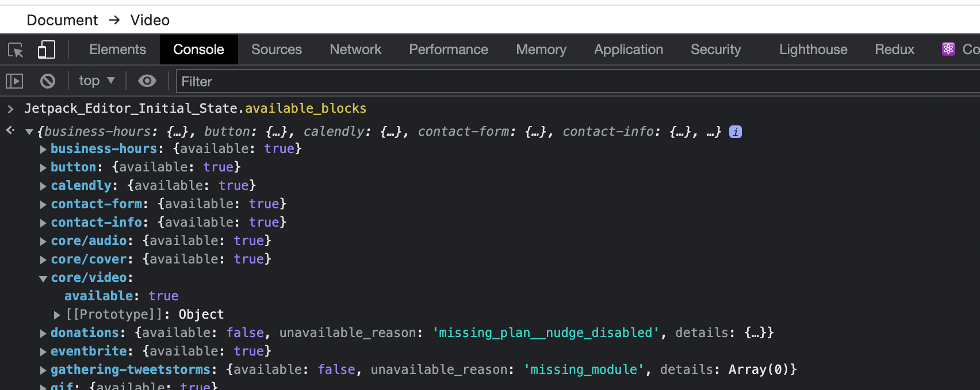The image size is (980, 390).
Task: Expand the core/audio entry
Action: [43, 241]
